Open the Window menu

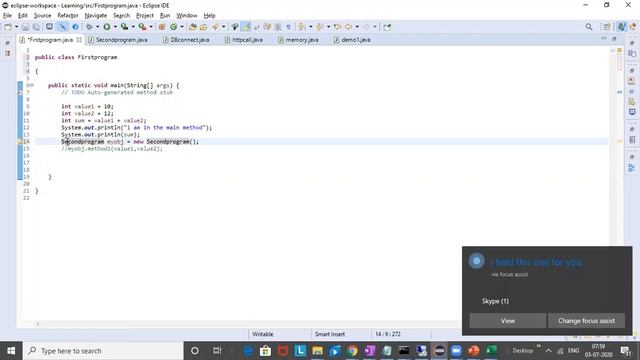click(187, 16)
